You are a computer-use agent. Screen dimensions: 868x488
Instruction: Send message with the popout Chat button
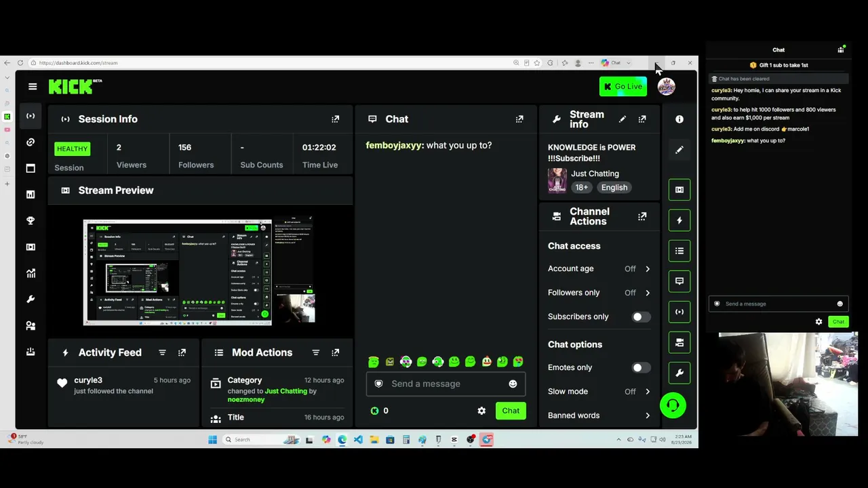(x=838, y=322)
